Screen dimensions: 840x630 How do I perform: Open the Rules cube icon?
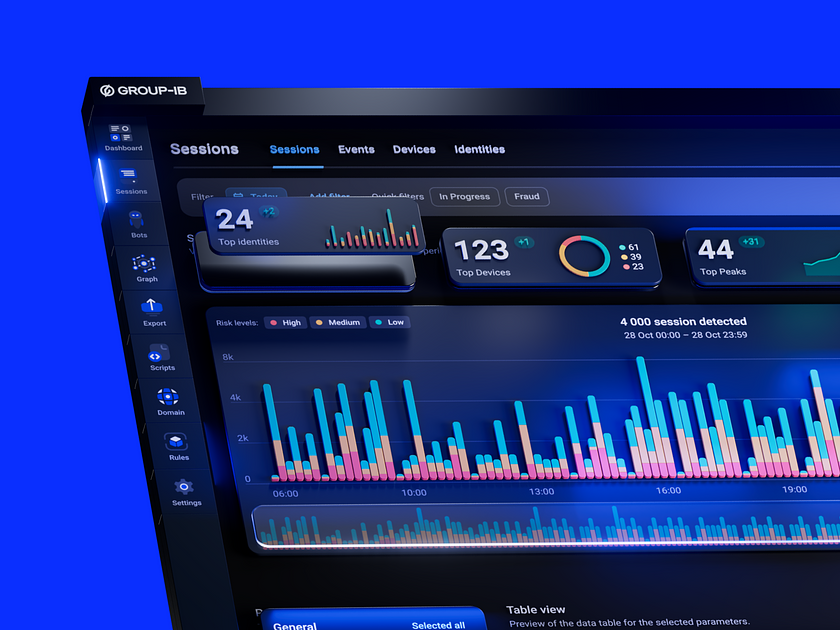coord(177,441)
